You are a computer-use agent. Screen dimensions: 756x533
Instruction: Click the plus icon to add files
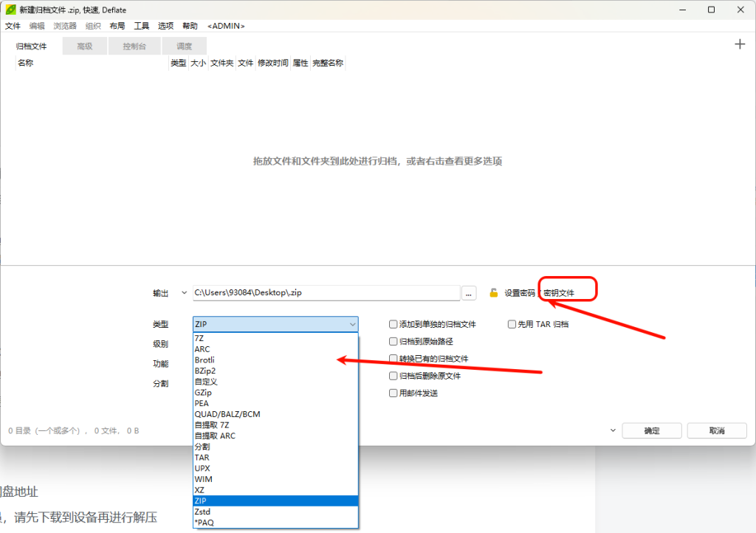tap(740, 44)
